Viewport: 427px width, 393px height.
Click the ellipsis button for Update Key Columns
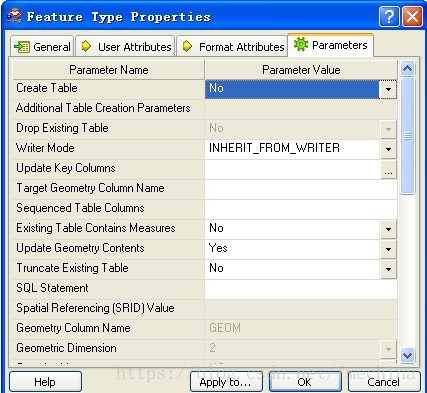388,169
